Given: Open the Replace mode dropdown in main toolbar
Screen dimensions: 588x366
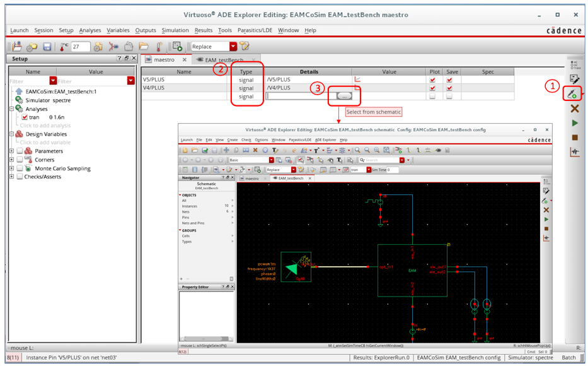Looking at the screenshot, I should [x=233, y=47].
